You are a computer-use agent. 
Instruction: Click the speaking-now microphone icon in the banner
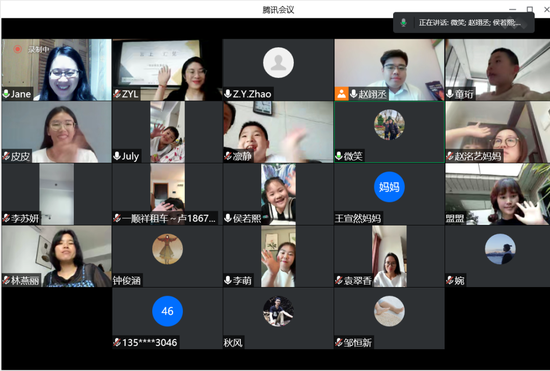(404, 23)
